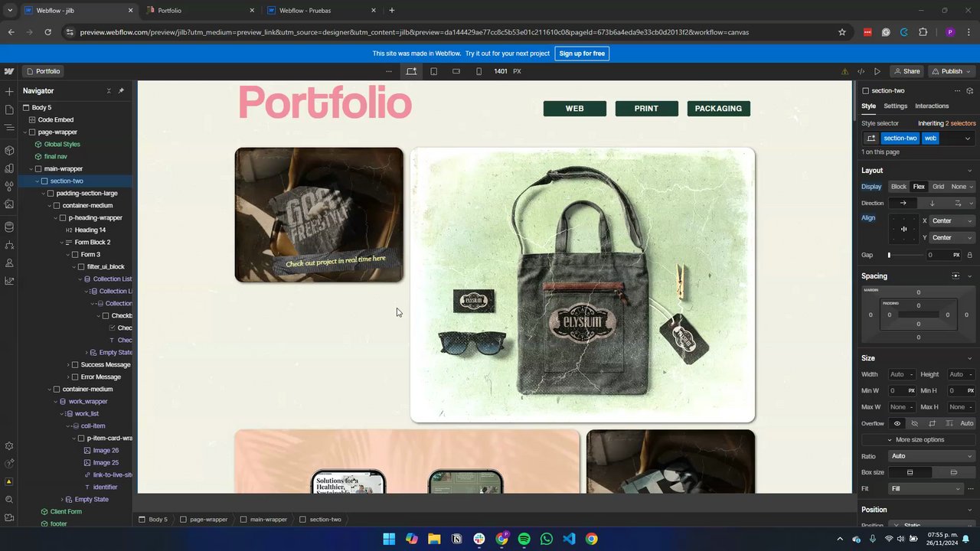This screenshot has height=551, width=980.
Task: Open Spotify from the taskbar
Action: tap(524, 539)
